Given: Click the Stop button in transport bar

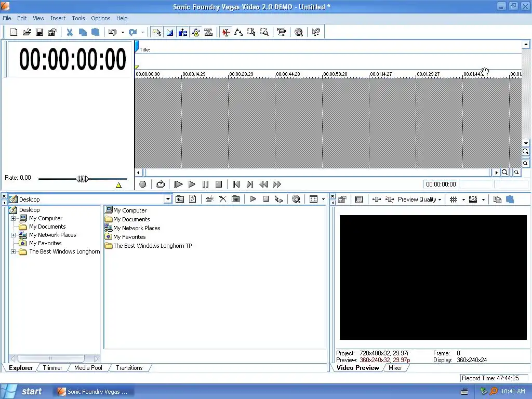Looking at the screenshot, I should [x=219, y=184].
